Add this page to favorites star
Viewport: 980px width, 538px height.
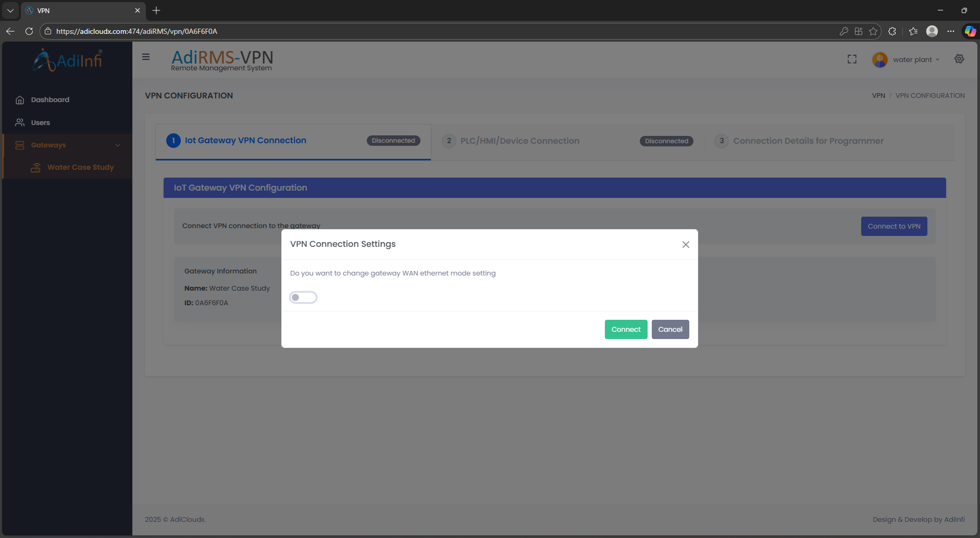873,31
